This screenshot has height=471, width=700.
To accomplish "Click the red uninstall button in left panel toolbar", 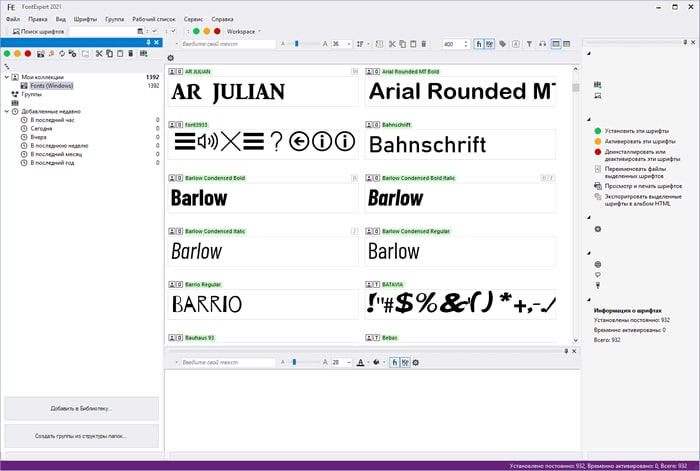I will (28, 54).
